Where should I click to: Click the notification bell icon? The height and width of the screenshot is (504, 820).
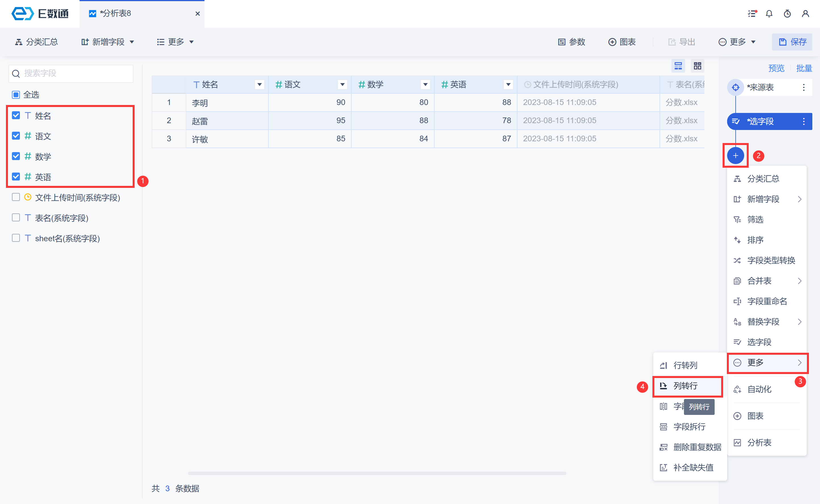pyautogui.click(x=769, y=14)
